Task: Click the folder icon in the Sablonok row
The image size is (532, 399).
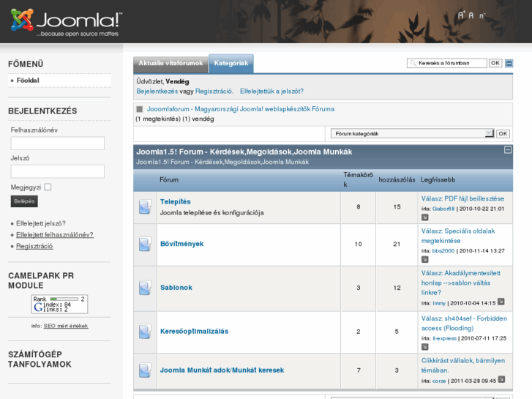Action: 145,288
